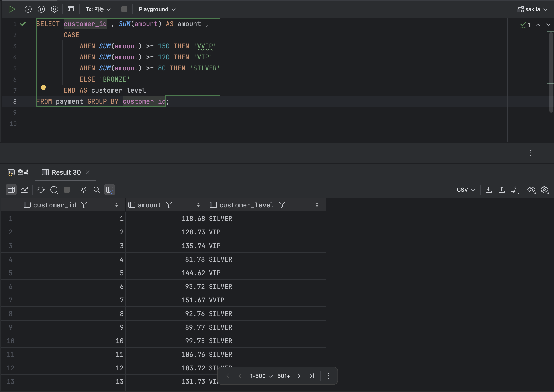Click the green statement success checkmark on line 1
Screen dimensions: 554x392
[x=23, y=24]
